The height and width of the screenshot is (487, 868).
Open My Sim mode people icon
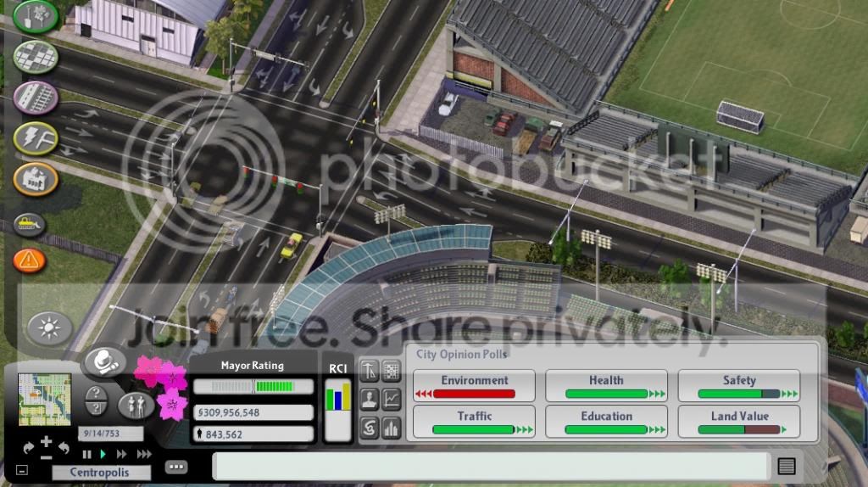(x=136, y=406)
